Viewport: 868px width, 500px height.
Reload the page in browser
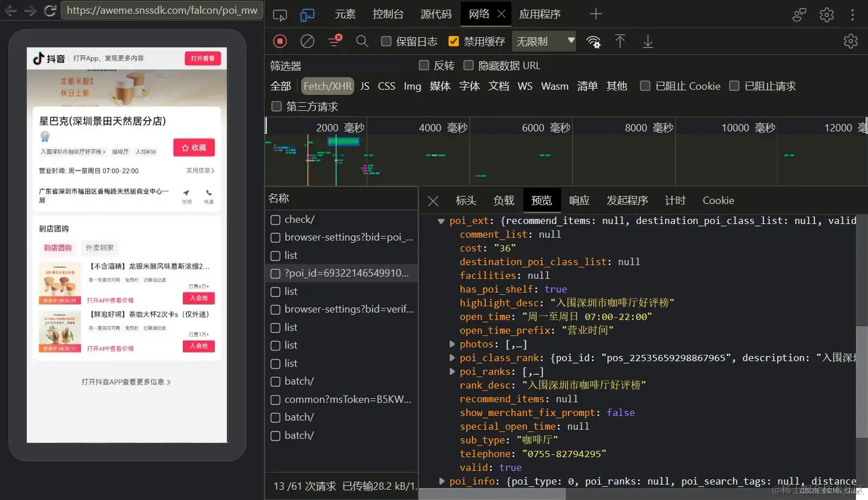point(50,10)
